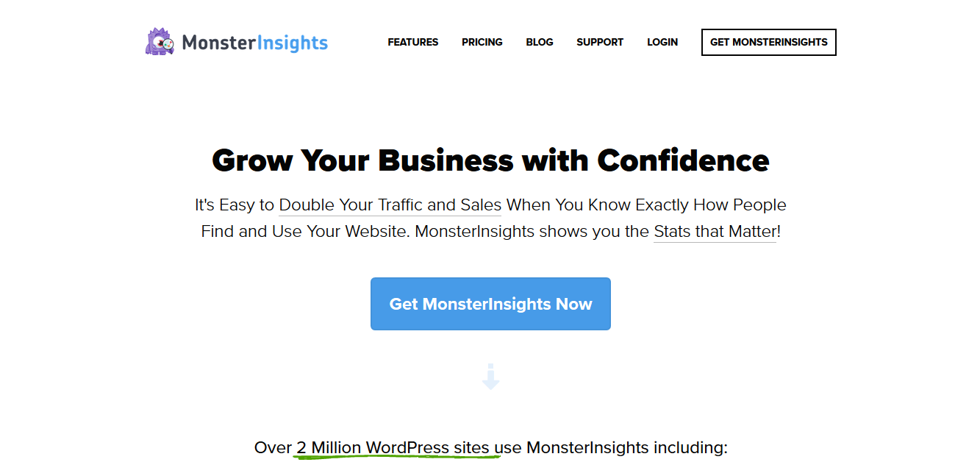Click the downward arrow icon below the button
Image resolution: width=980 pixels, height=476 pixels.
pyautogui.click(x=490, y=377)
